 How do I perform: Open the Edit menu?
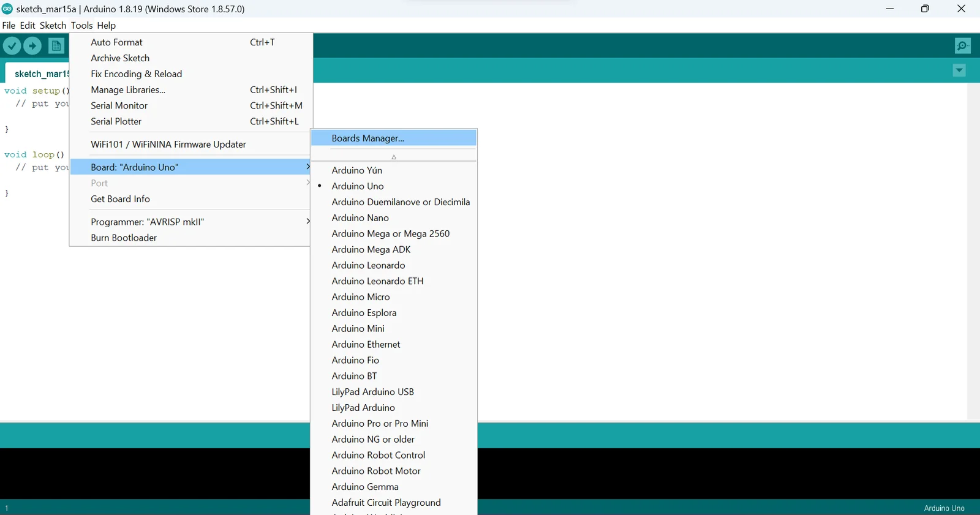pyautogui.click(x=28, y=25)
